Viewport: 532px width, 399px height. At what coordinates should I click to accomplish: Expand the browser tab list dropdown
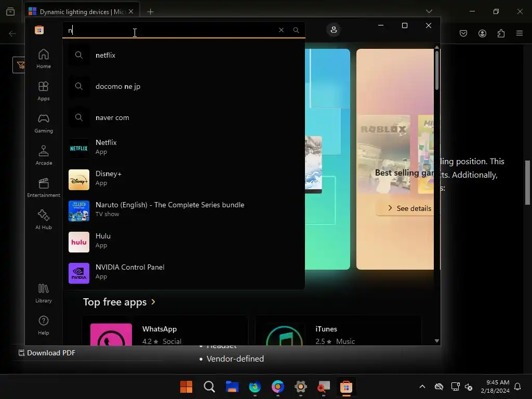(x=429, y=11)
